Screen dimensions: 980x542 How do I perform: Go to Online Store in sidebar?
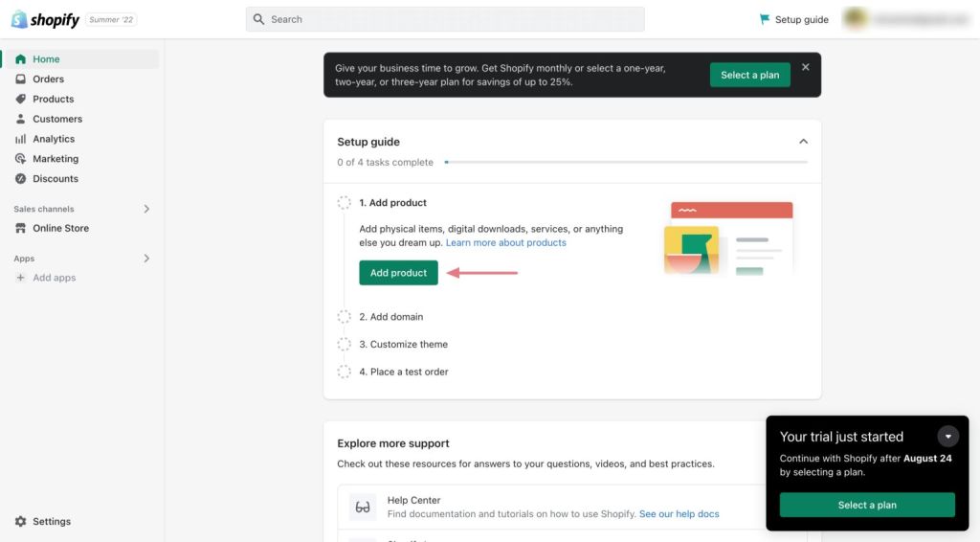click(60, 229)
